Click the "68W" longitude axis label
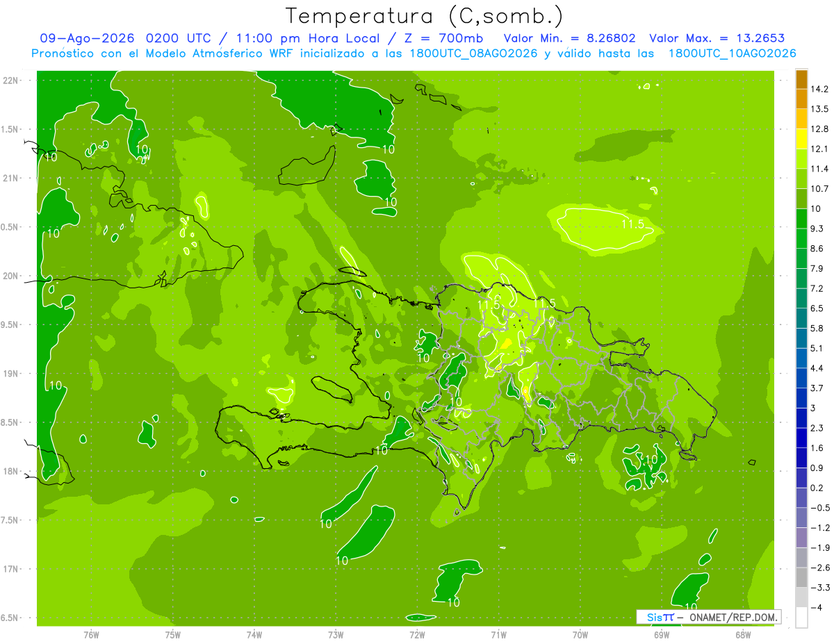This screenshot has height=644, width=834. pyautogui.click(x=743, y=634)
